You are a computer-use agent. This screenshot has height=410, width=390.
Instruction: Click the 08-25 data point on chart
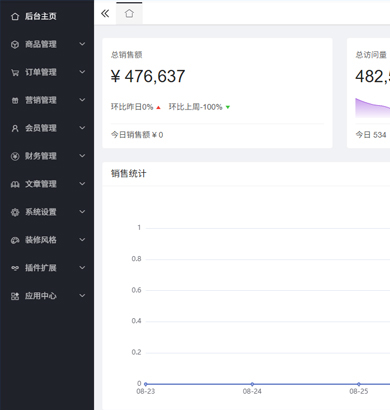tap(359, 384)
